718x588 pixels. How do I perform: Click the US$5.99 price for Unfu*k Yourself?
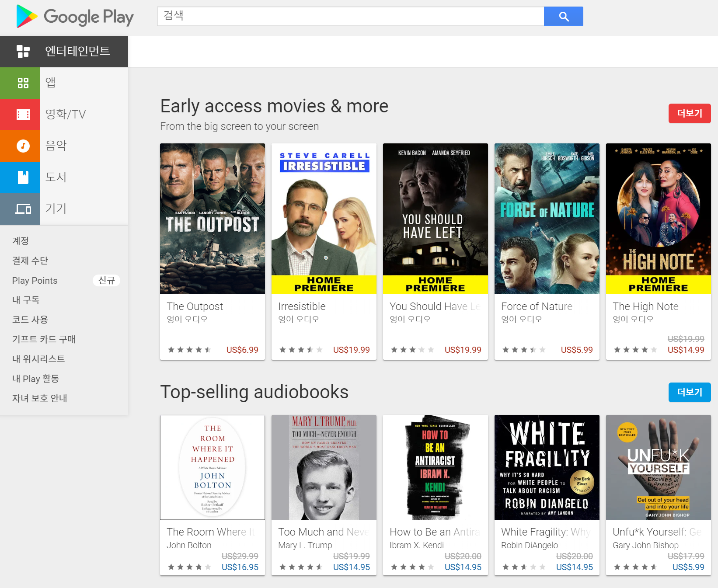[x=688, y=567]
